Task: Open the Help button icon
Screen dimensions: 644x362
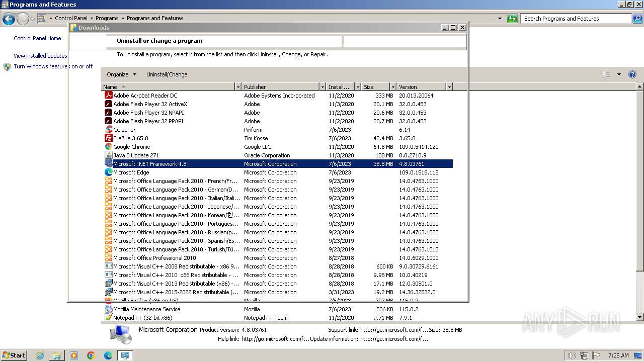Action: (632, 74)
